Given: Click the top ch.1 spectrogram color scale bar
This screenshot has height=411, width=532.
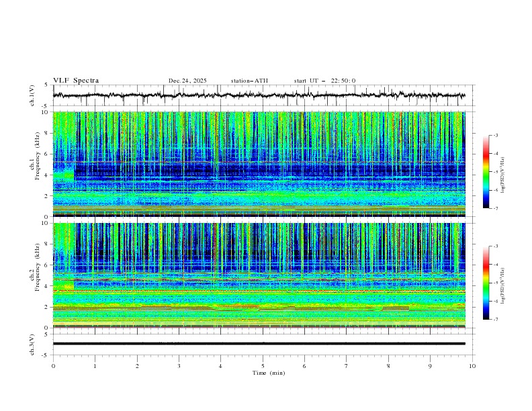Looking at the screenshot, I should tap(486, 172).
